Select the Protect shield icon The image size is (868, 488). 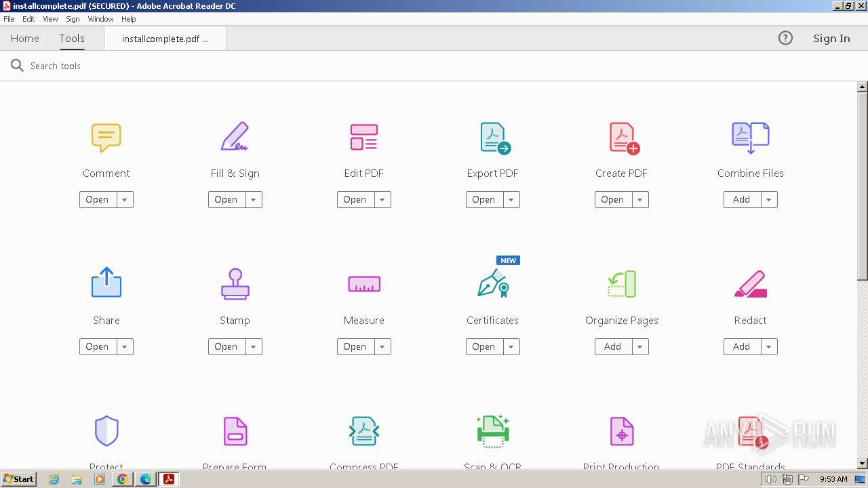pos(106,431)
